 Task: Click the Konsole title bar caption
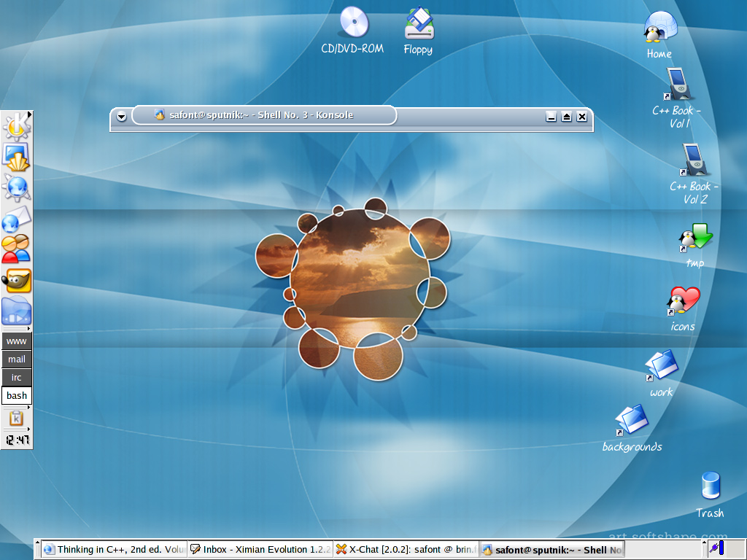[261, 114]
